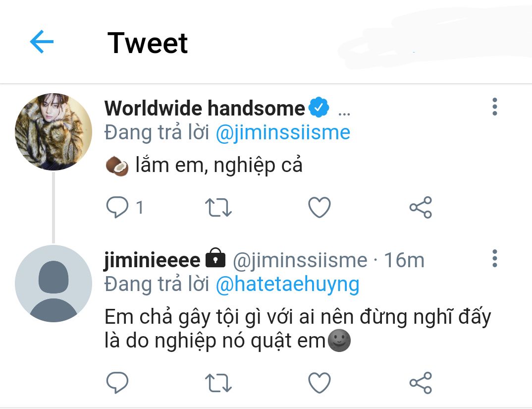The width and height of the screenshot is (532, 409).
Task: Click the blue verified badge
Action: tap(319, 108)
